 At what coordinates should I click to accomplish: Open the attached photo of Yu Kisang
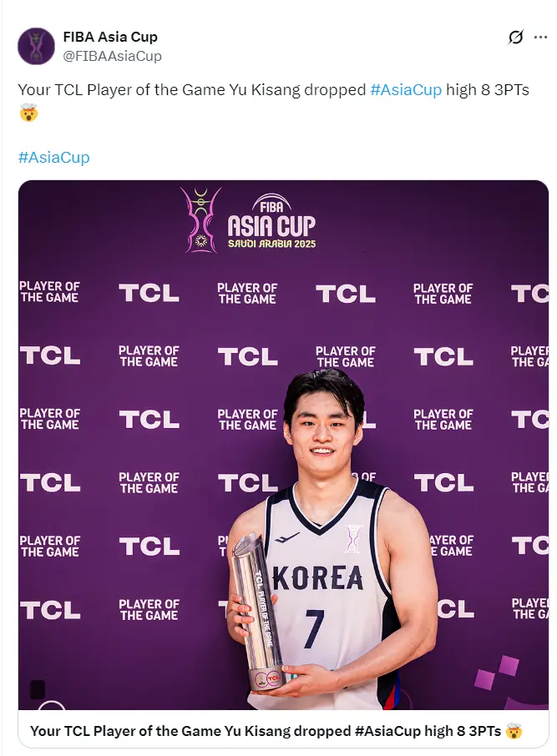(x=279, y=459)
